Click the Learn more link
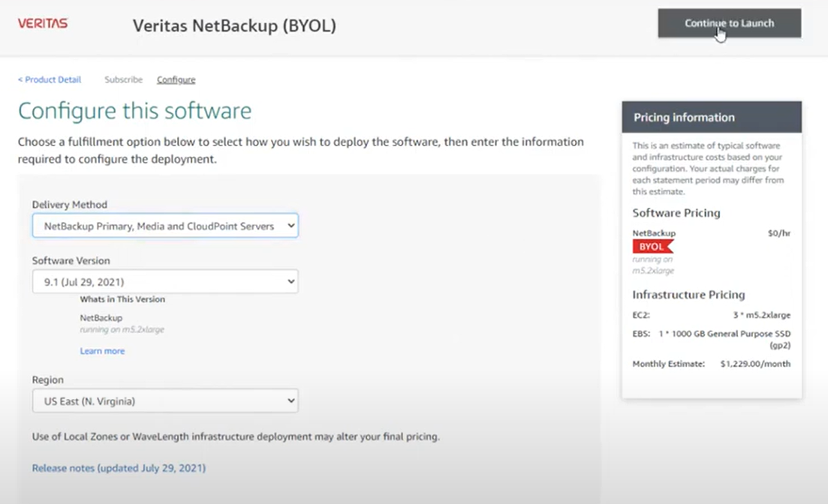Viewport: 828px width, 504px height. [102, 351]
